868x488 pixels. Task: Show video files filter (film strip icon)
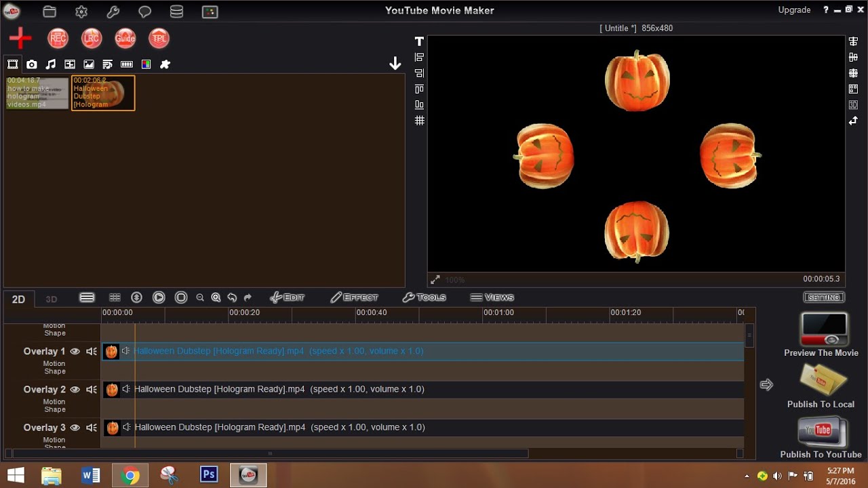13,64
